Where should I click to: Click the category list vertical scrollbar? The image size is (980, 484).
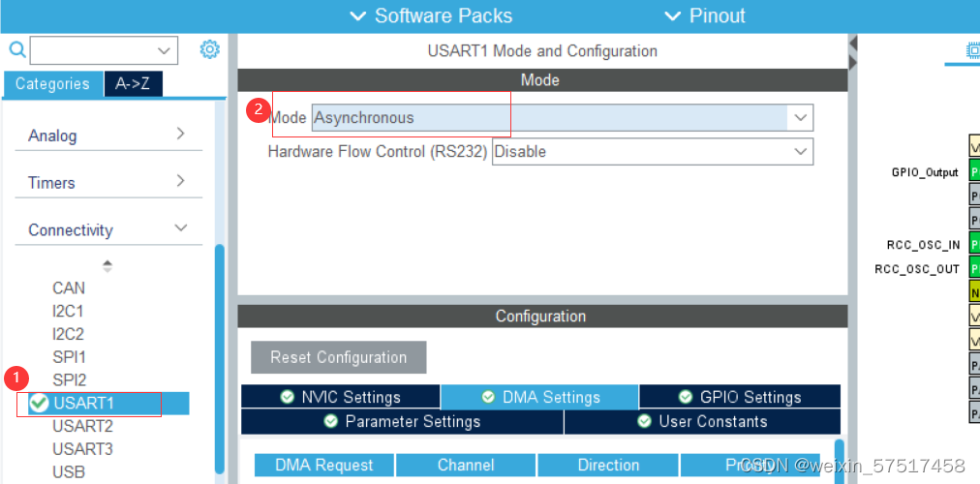point(220,359)
